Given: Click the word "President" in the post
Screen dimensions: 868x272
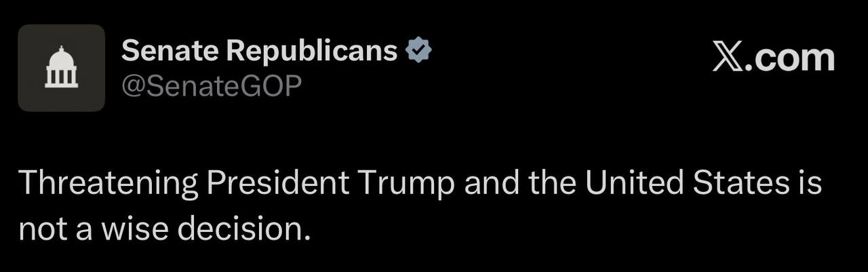Looking at the screenshot, I should click(x=279, y=183).
